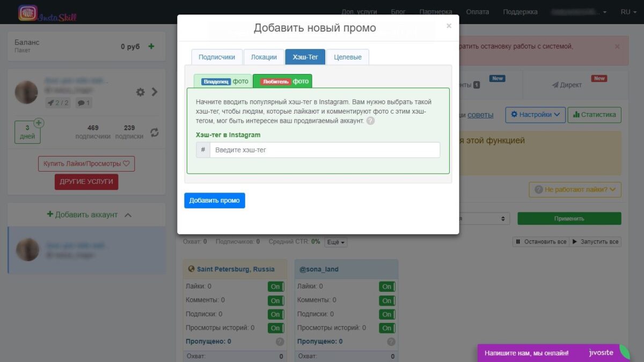Open the RU language dropdown
644x362 pixels.
click(x=628, y=12)
